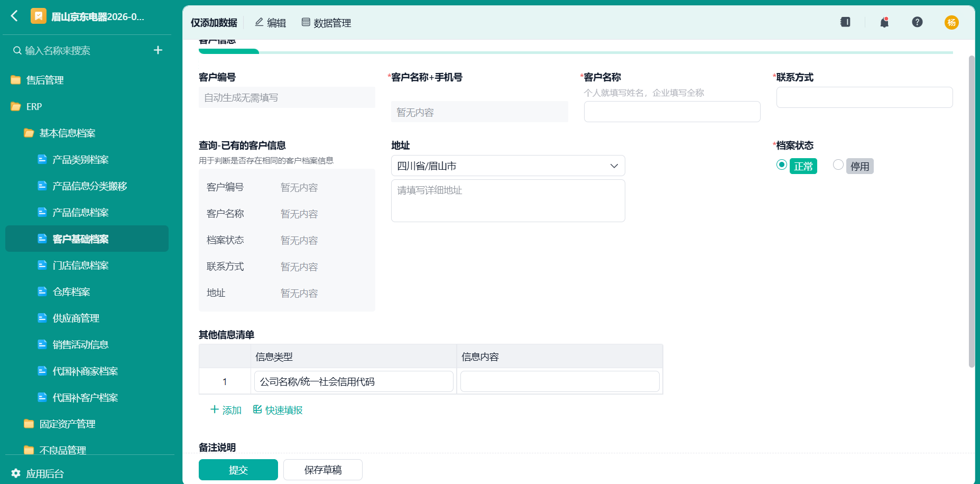Switch to 仅添加数据 tab
The height and width of the screenshot is (484, 980).
pyautogui.click(x=214, y=23)
